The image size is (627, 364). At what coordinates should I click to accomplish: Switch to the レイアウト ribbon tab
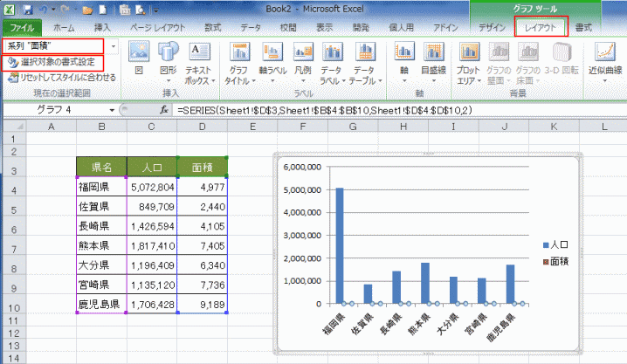pyautogui.click(x=541, y=28)
